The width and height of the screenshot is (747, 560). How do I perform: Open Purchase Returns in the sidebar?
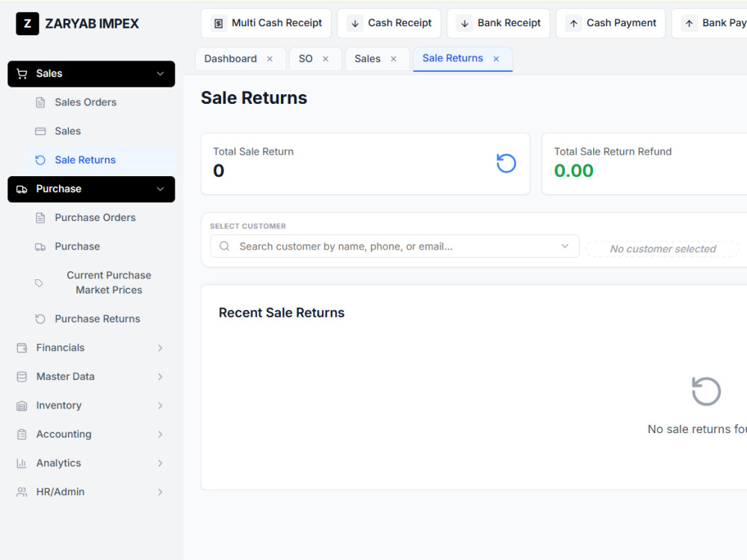(101, 319)
